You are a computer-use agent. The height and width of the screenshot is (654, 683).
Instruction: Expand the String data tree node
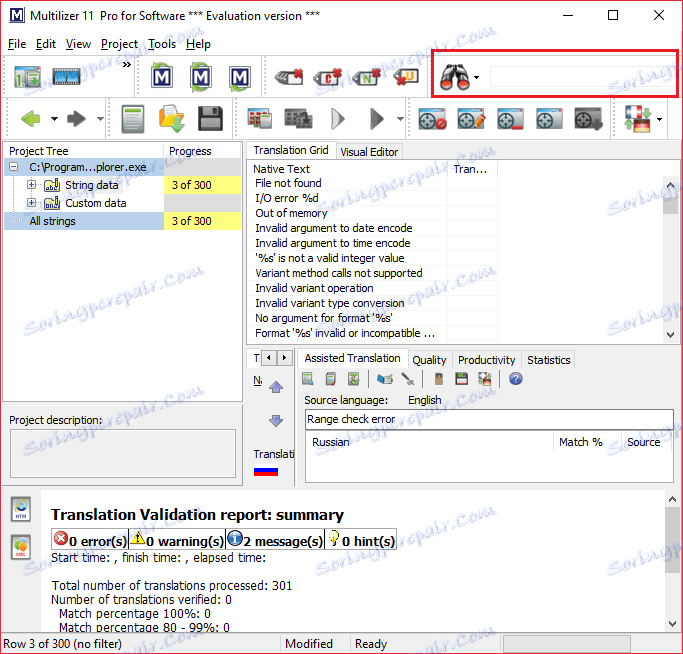31,185
